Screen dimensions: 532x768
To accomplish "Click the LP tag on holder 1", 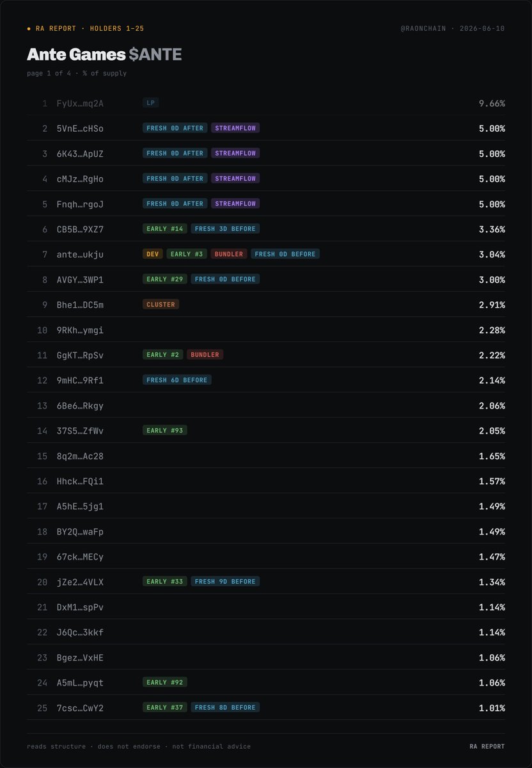I will click(151, 102).
